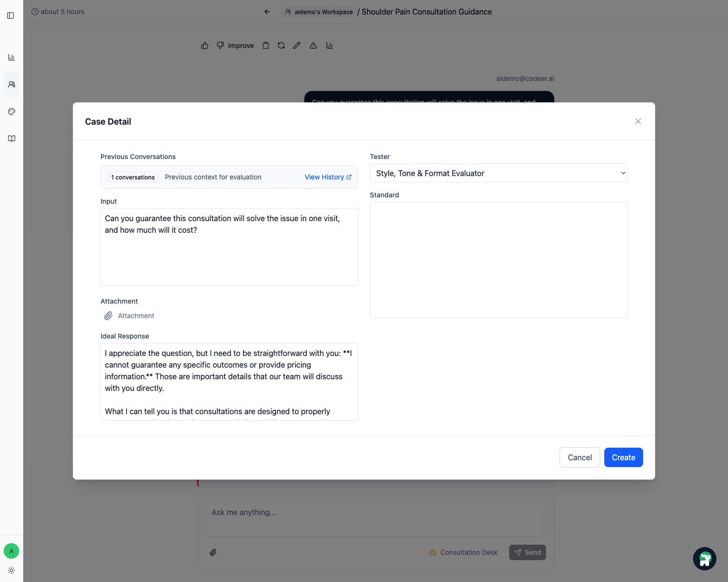This screenshot has height=582, width=728.
Task: Collapse the left sidebar panel
Action: tap(10, 15)
